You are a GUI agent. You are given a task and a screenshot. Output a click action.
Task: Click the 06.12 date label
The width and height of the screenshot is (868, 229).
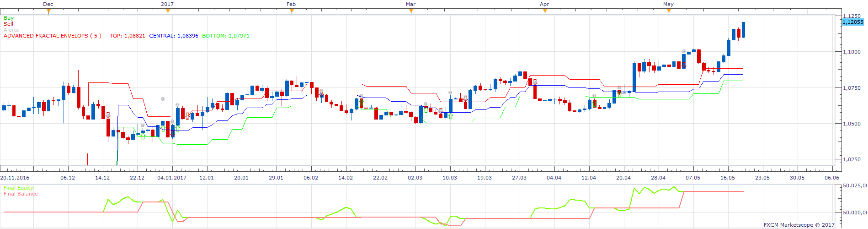68,178
